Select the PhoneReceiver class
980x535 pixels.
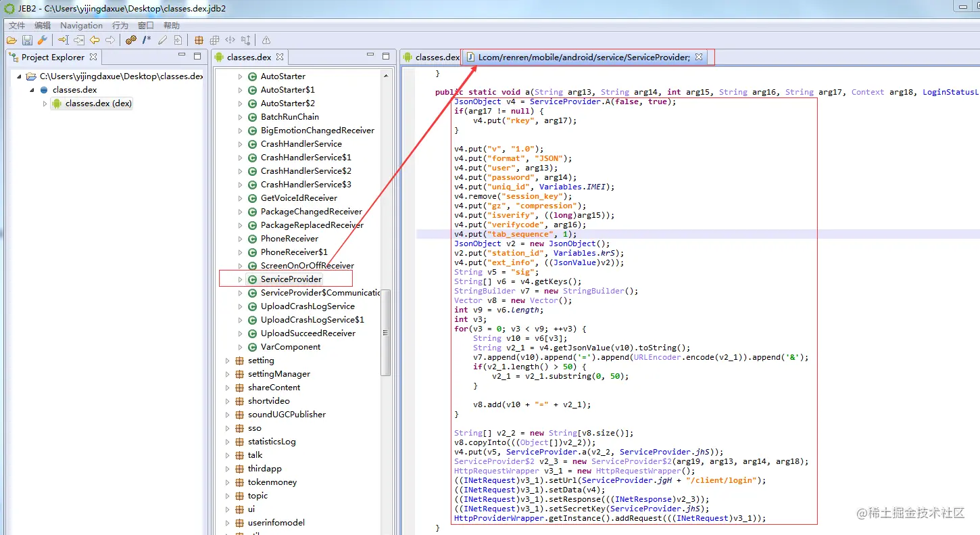point(289,239)
